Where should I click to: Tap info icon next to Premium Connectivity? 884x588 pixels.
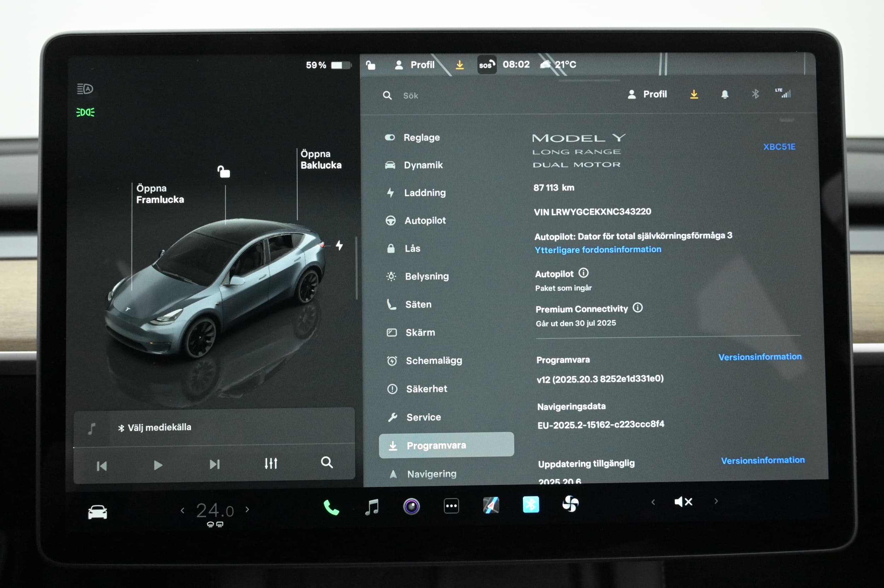click(638, 308)
